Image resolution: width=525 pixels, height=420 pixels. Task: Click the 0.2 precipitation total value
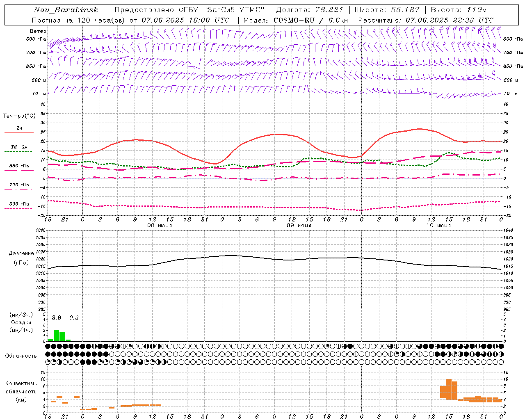[x=74, y=318]
